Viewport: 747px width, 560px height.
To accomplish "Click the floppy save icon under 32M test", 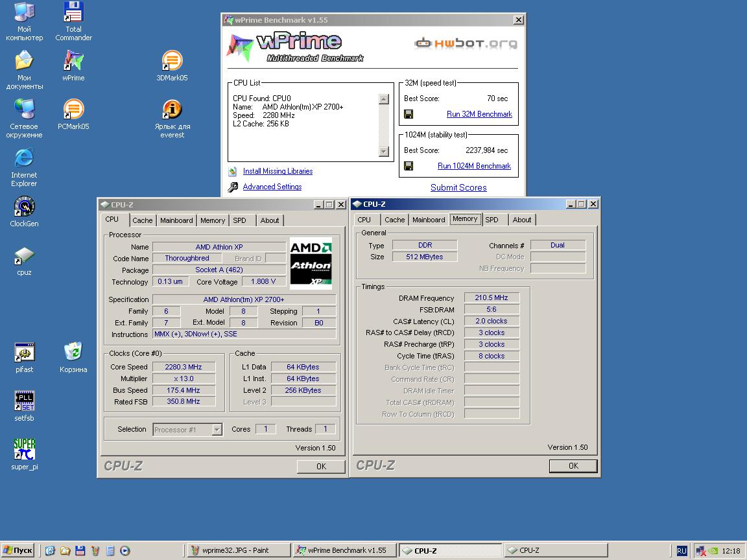I will [x=409, y=114].
